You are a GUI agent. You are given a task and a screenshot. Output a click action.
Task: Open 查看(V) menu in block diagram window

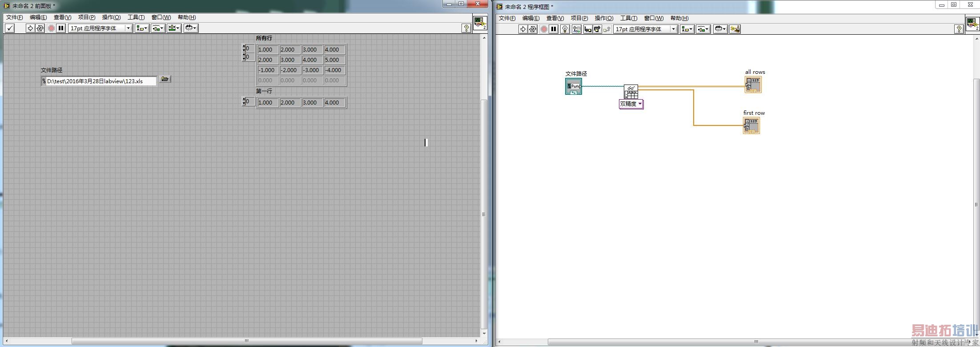point(555,18)
